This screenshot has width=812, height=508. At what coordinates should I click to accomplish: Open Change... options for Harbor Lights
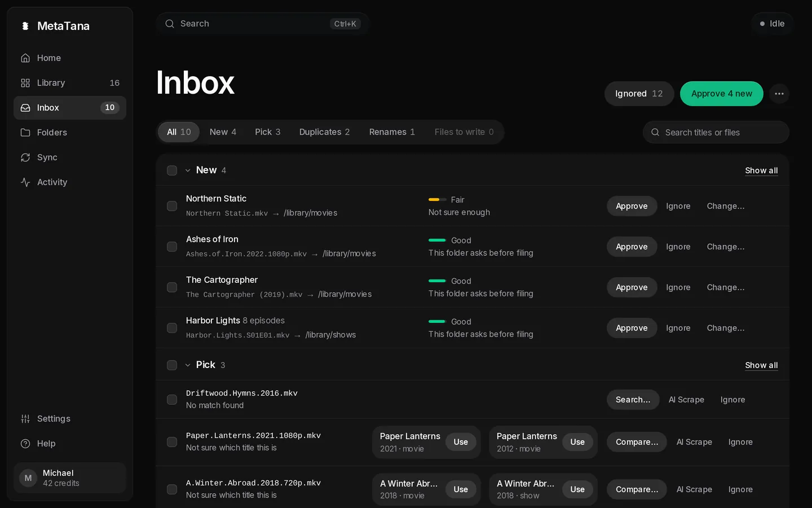coord(726,328)
